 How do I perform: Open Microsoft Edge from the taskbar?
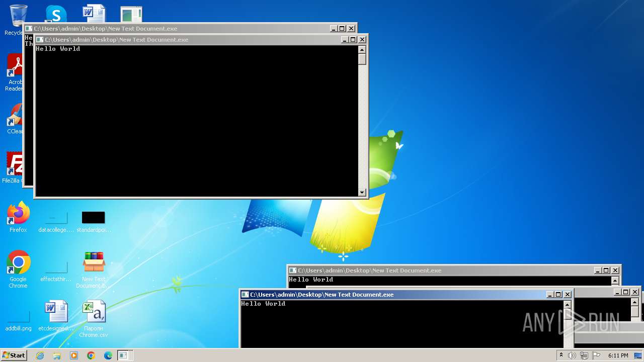click(108, 355)
